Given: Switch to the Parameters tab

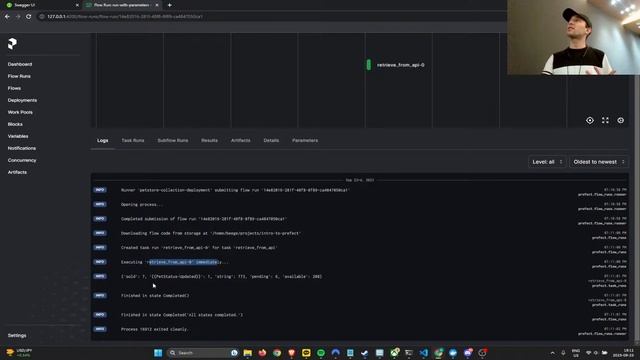Looking at the screenshot, I should pyautogui.click(x=305, y=140).
